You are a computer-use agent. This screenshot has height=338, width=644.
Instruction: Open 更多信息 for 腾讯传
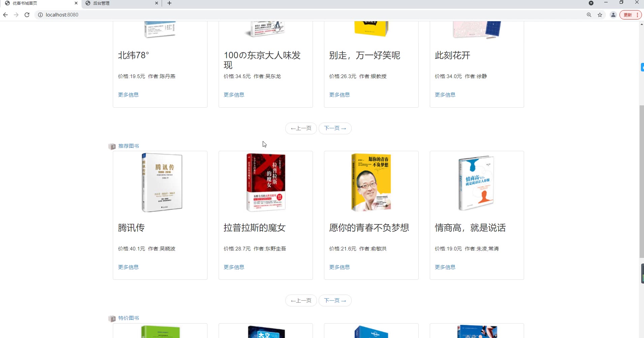point(128,267)
